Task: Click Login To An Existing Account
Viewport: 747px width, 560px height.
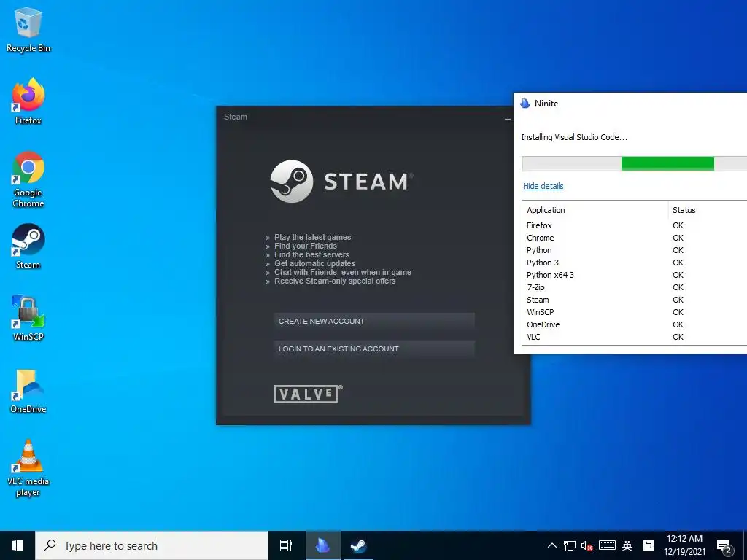Action: [x=374, y=349]
